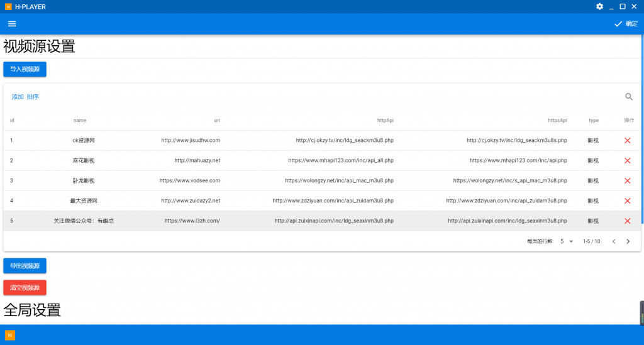Click the 导出视频源 button
This screenshot has height=345, width=644.
tap(25, 266)
